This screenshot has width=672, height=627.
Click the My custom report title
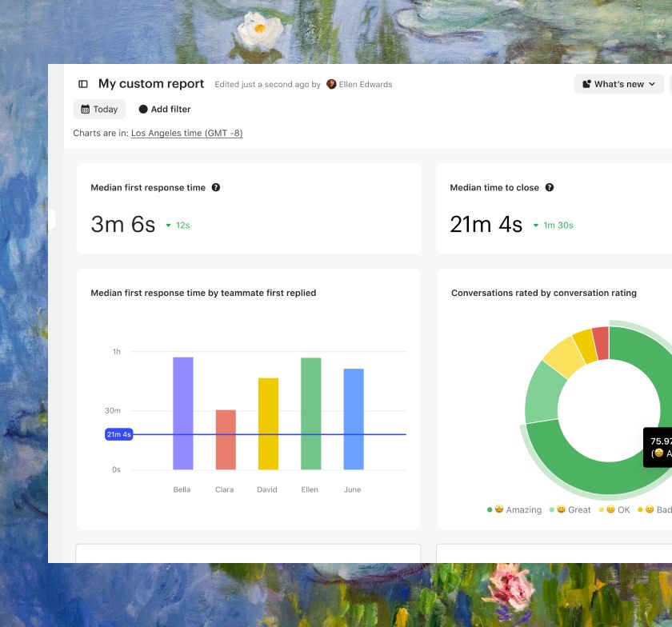[x=151, y=84]
